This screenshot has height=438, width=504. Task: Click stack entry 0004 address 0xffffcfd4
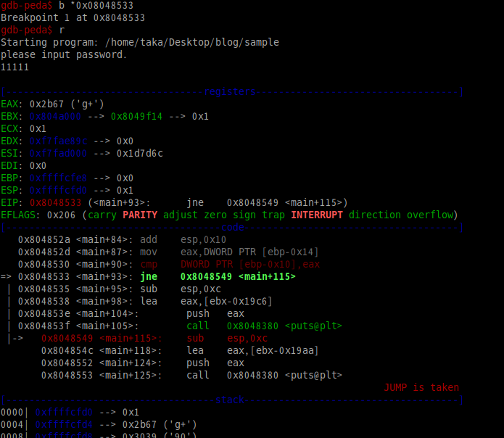[x=64, y=424]
